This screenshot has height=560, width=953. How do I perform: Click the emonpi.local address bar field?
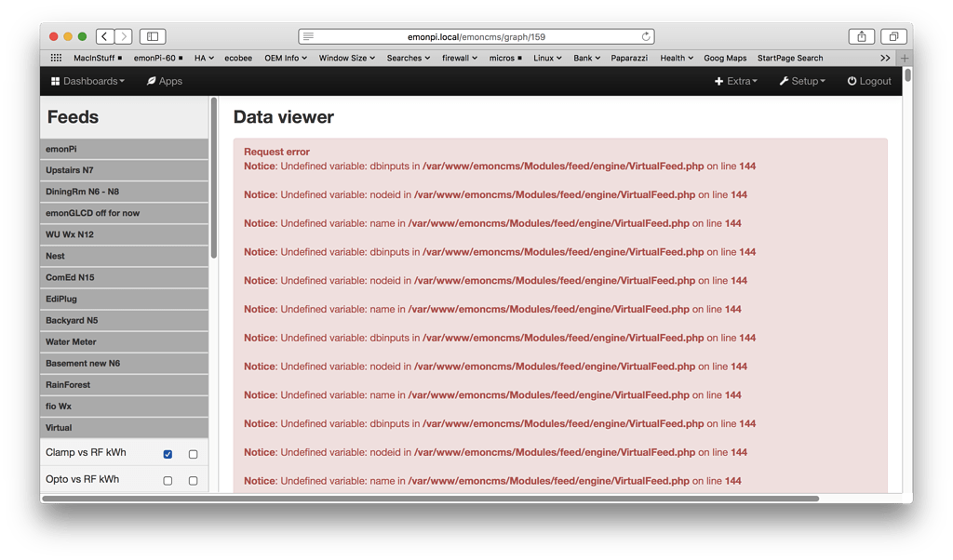coord(477,36)
